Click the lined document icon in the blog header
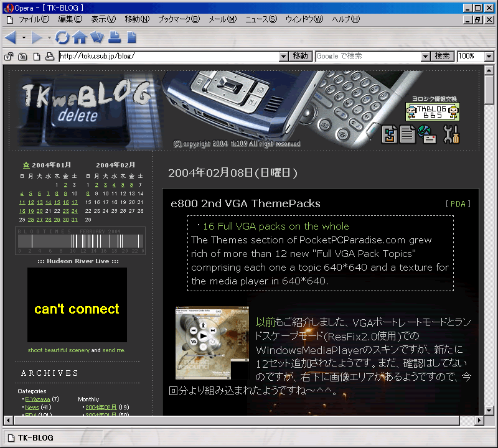This screenshot has width=498, height=448. [x=408, y=134]
